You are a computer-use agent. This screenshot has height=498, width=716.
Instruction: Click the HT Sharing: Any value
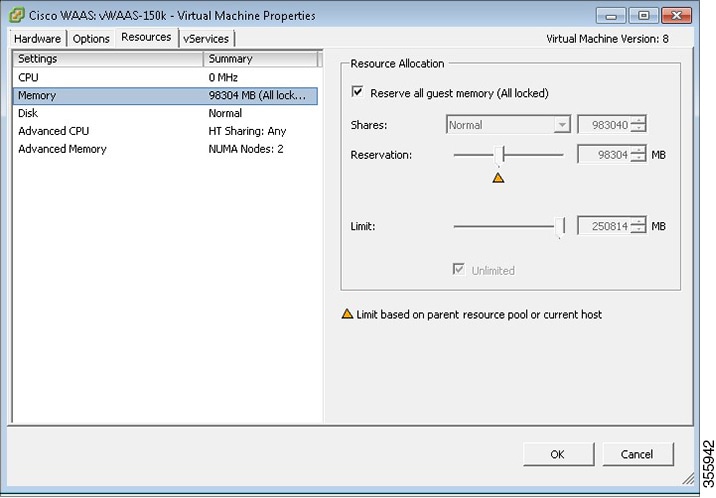(x=247, y=131)
